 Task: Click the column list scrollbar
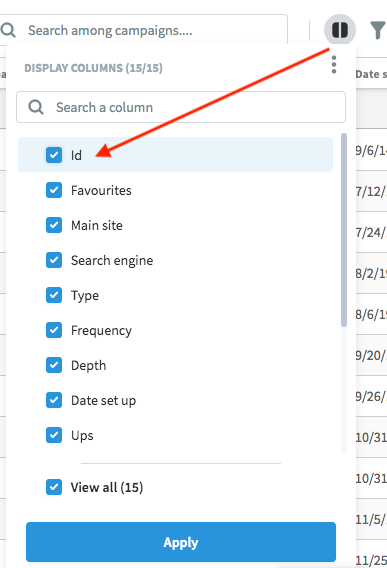click(344, 230)
